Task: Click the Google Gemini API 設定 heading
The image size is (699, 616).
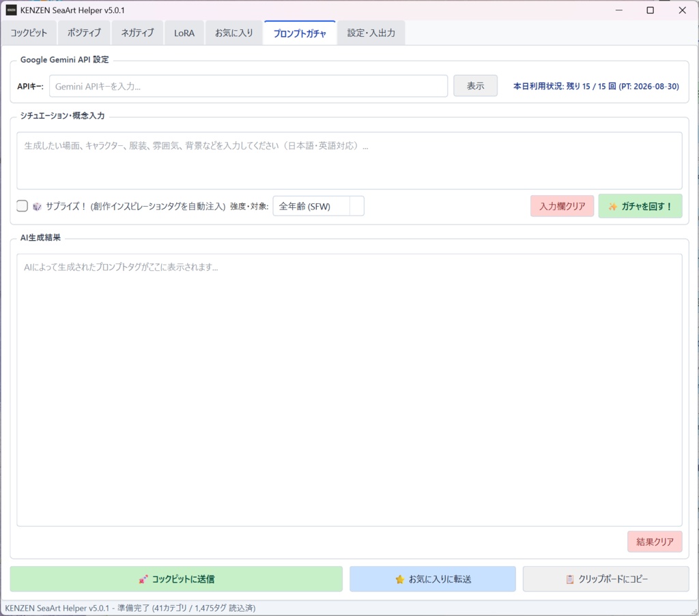Action: 65,59
